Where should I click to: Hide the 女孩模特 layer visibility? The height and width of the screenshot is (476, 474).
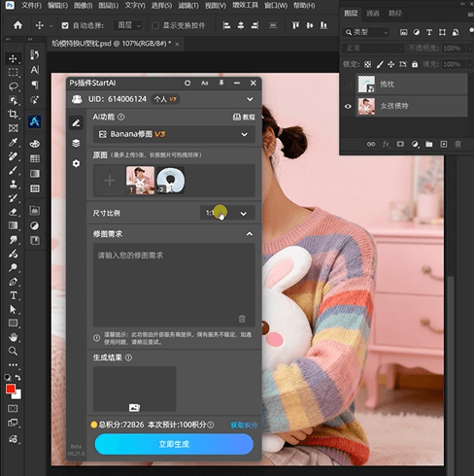point(348,106)
